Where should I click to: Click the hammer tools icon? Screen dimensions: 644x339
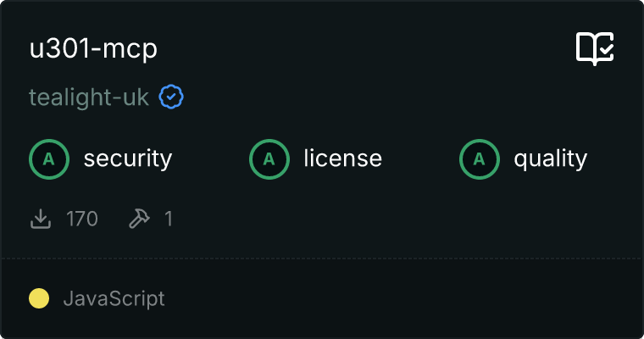point(138,220)
